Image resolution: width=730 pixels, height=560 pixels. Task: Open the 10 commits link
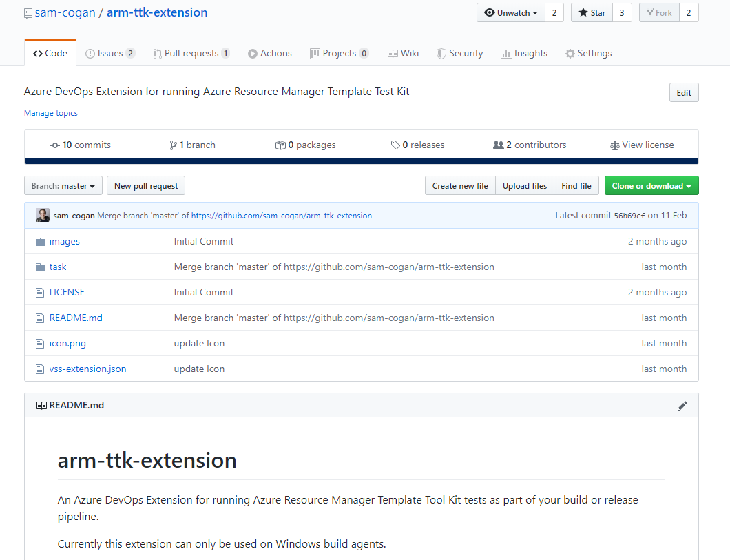[81, 145]
